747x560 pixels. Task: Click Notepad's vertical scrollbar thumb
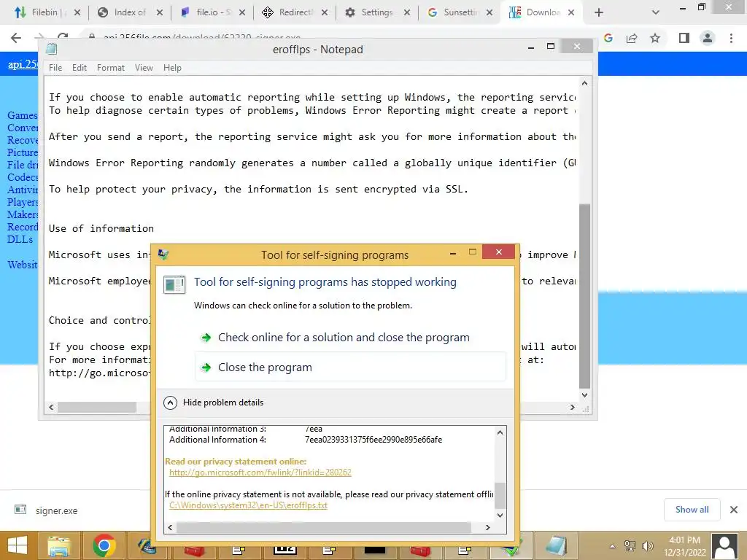tap(584, 296)
